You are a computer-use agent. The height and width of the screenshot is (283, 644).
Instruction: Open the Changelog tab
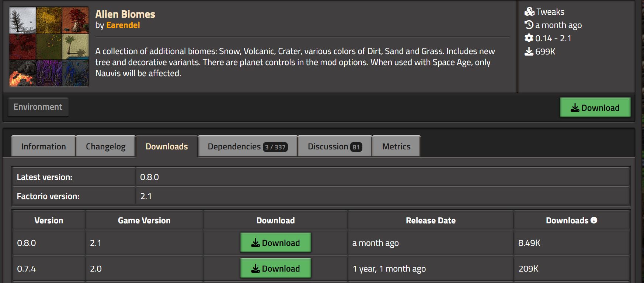point(106,146)
